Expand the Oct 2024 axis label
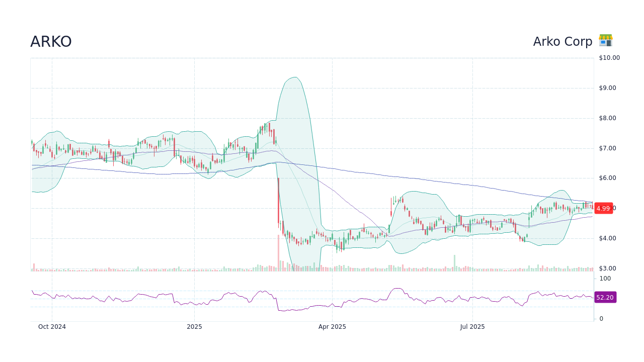This screenshot has width=644, height=362. click(x=52, y=327)
